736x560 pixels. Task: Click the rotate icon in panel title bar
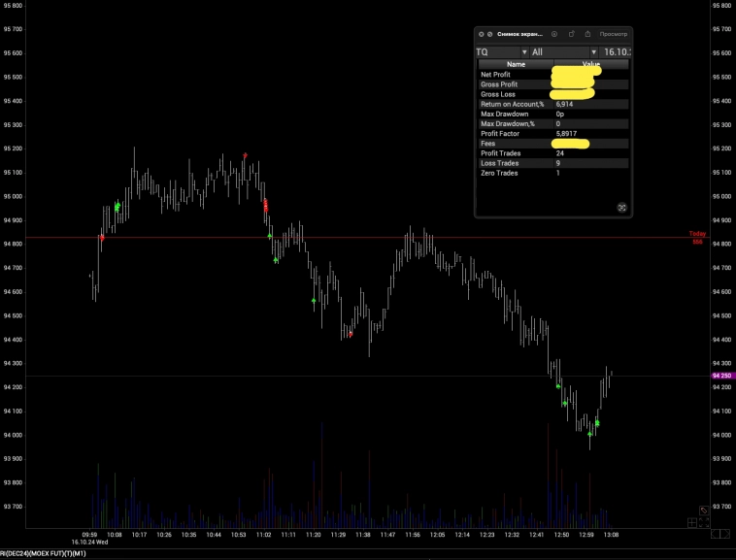coord(572,34)
